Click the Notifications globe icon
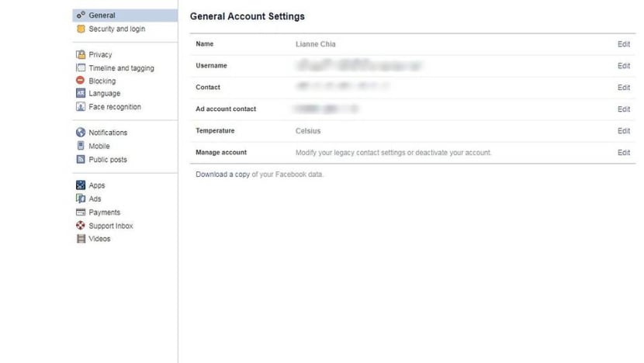 pos(81,133)
